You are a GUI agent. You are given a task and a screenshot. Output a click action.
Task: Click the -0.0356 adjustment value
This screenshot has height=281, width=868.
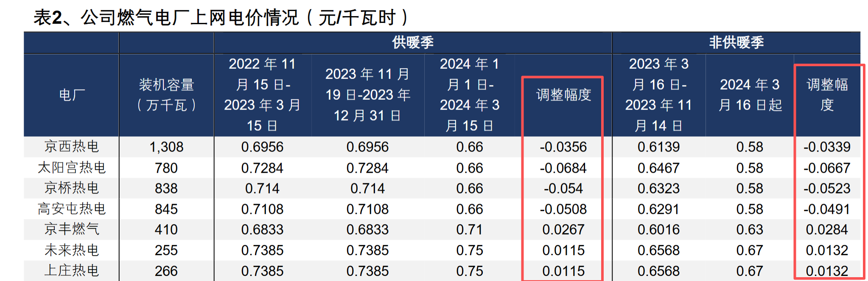coord(563,147)
